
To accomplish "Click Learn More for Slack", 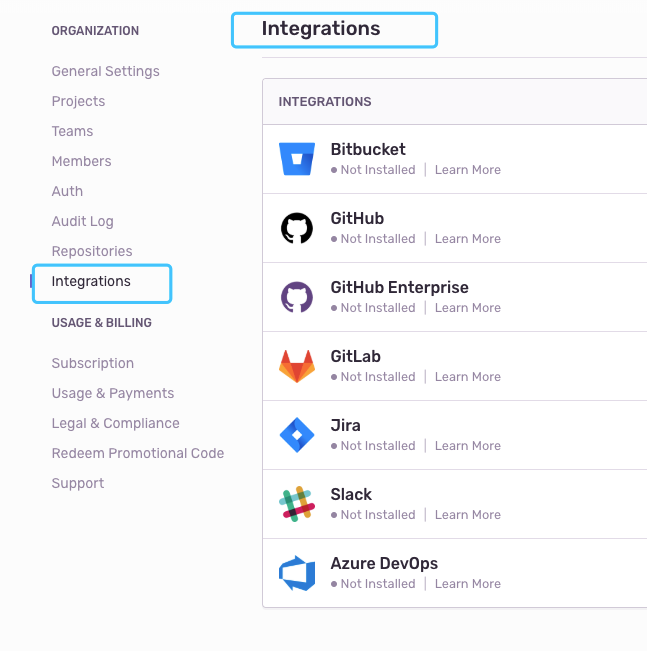I will click(x=468, y=514).
